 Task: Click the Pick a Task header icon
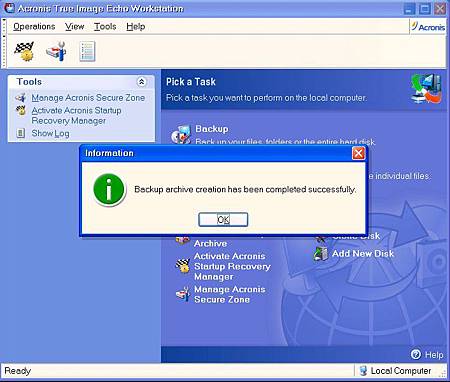[x=426, y=88]
